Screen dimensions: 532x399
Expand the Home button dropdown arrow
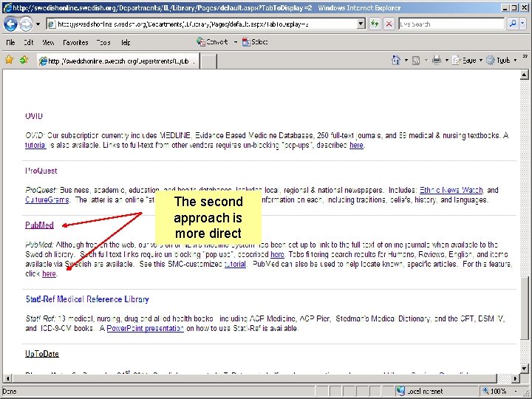406,61
